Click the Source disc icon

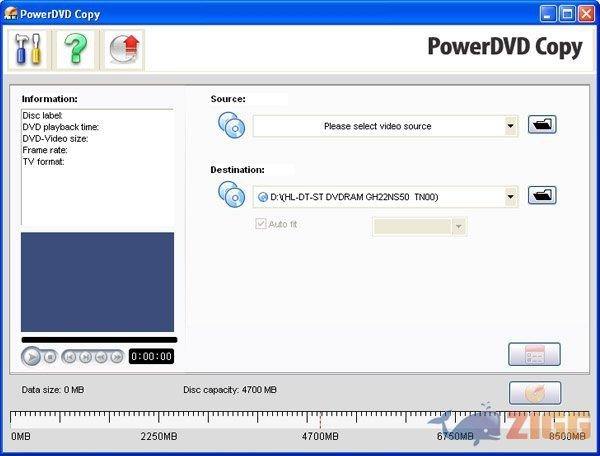(x=231, y=125)
